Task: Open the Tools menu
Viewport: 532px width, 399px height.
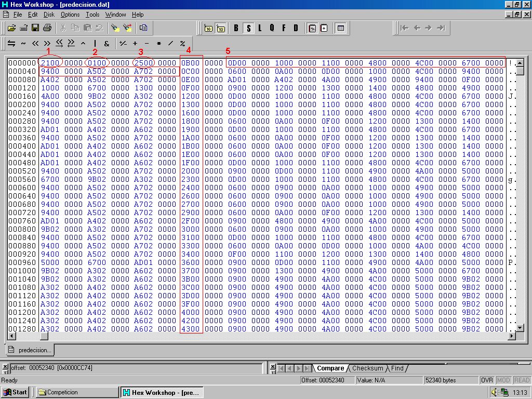Action: coord(92,15)
